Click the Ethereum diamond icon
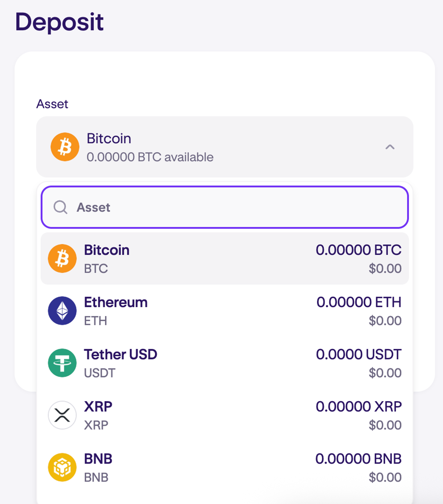Viewport: 443px width, 504px height. click(x=62, y=311)
